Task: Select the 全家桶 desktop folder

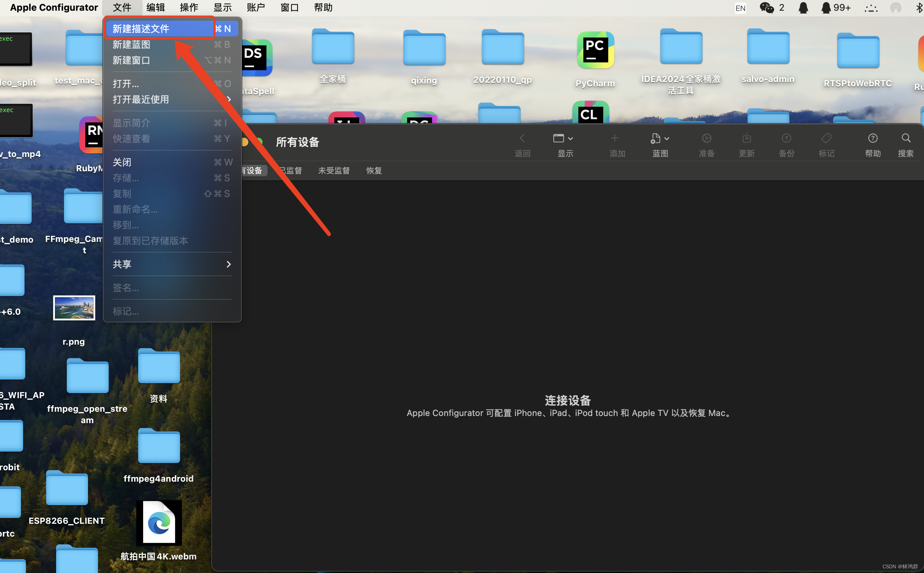Action: [x=332, y=47]
